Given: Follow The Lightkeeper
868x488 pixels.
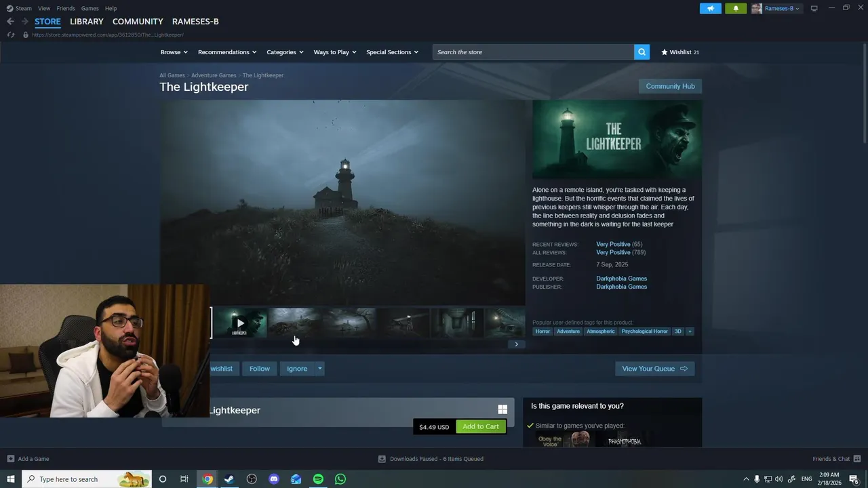Looking at the screenshot, I should 260,369.
